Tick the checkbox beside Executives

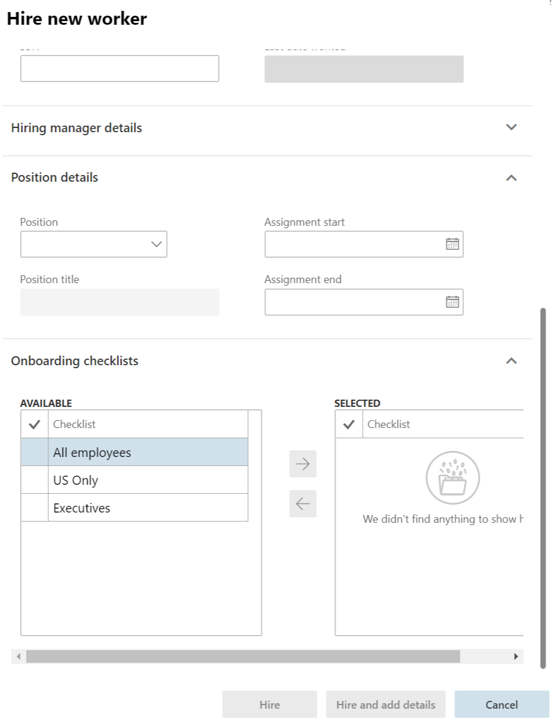[x=34, y=508]
